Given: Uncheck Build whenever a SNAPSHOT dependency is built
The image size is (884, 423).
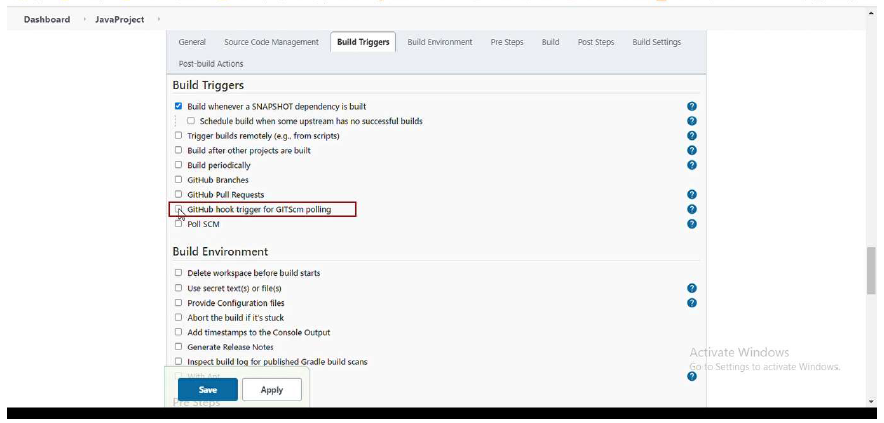Looking at the screenshot, I should pos(178,105).
